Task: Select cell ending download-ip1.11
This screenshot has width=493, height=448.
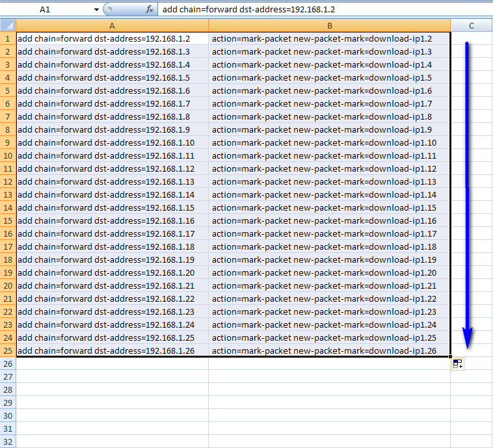Action: [330, 155]
